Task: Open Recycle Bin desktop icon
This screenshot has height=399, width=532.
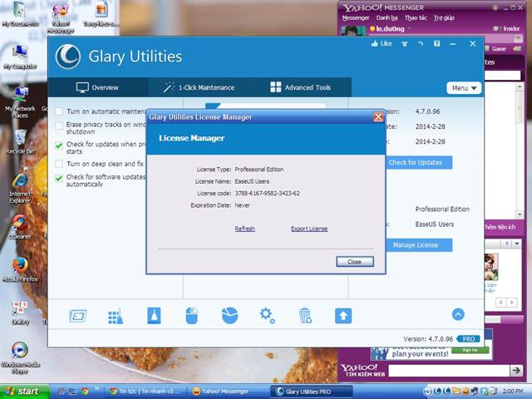Action: (x=20, y=142)
